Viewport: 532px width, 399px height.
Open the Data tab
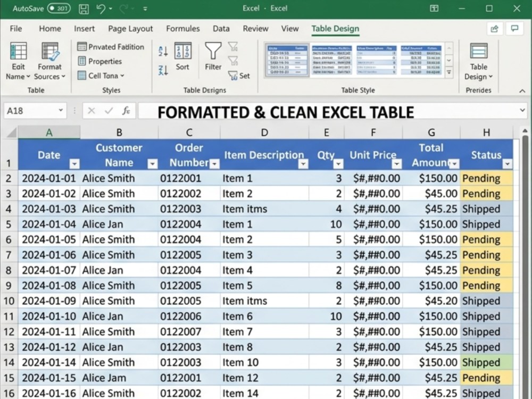pos(221,29)
